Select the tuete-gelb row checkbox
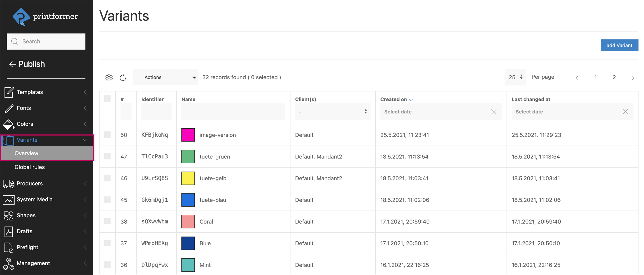644x275 pixels. [x=107, y=178]
